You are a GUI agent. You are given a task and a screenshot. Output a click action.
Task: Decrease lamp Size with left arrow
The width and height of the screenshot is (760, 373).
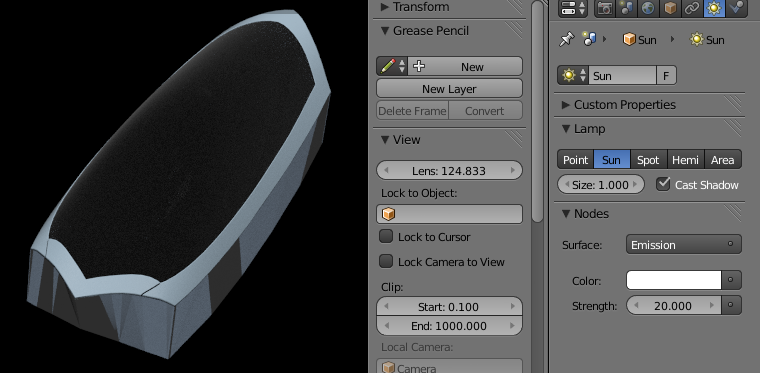tap(566, 185)
